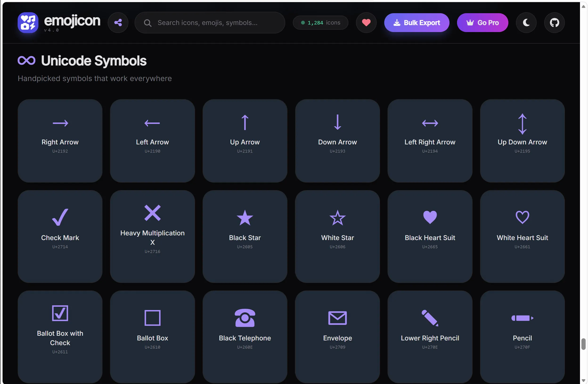
Task: Click the U+2611 code text
Action: [x=60, y=352]
